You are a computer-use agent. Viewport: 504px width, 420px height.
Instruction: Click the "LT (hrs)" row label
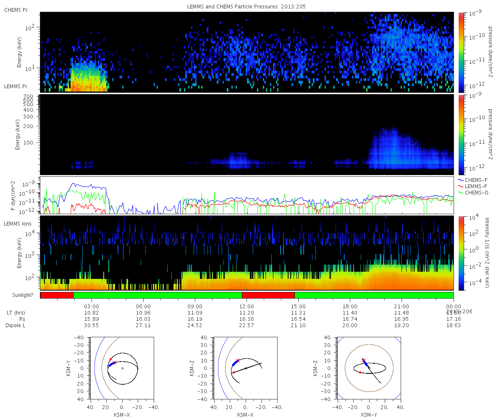[16, 313]
